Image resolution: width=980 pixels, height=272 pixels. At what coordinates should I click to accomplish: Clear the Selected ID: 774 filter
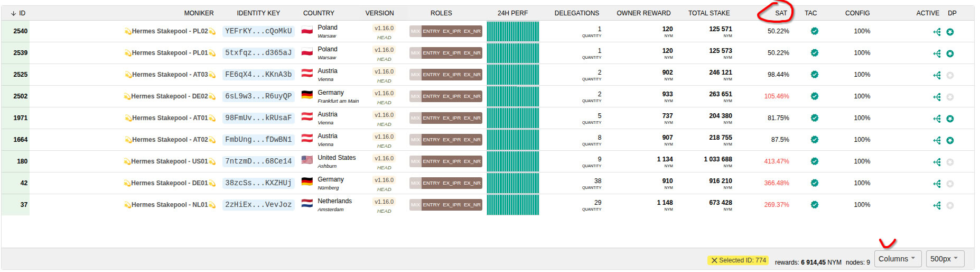714,260
